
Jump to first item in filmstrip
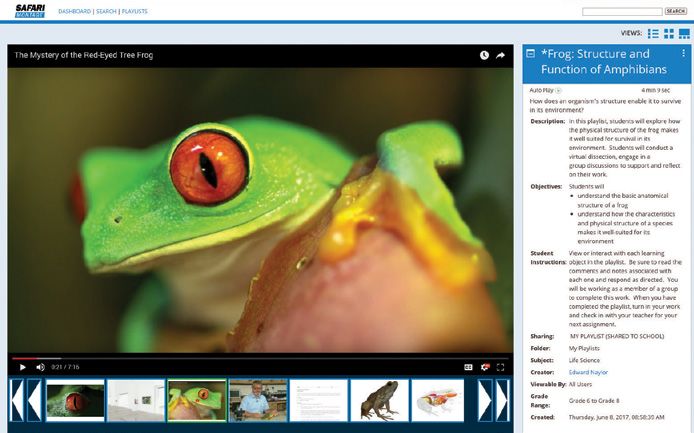(x=17, y=400)
